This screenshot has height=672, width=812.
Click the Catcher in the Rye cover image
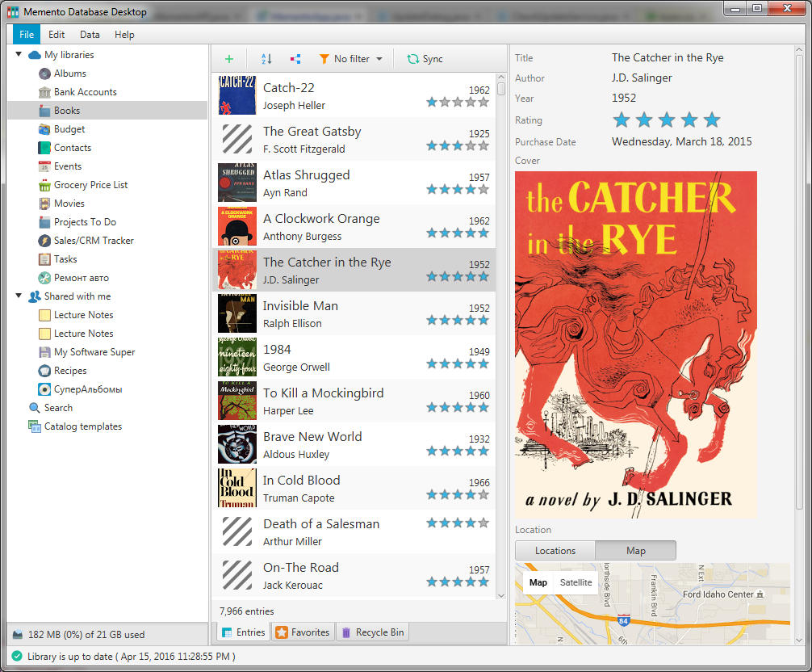(636, 345)
